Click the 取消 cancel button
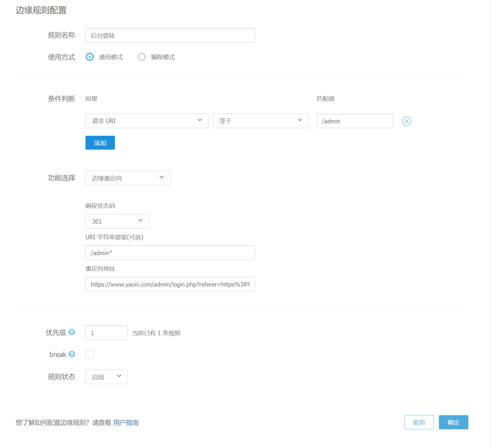This screenshot has width=491, height=448. click(x=419, y=422)
